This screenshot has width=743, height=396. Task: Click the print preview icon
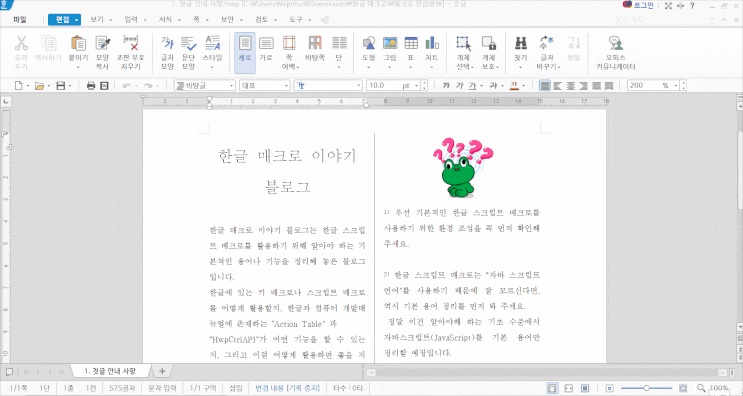tap(105, 86)
